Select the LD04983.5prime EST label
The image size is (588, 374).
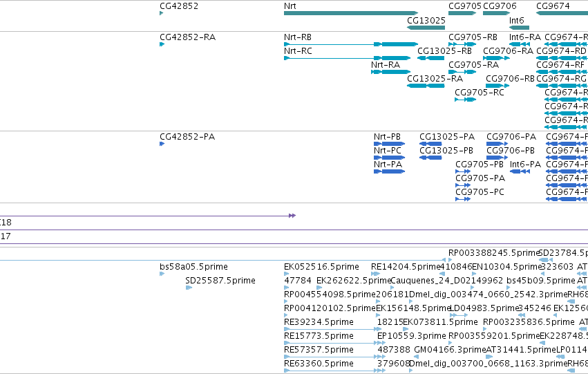coord(484,309)
